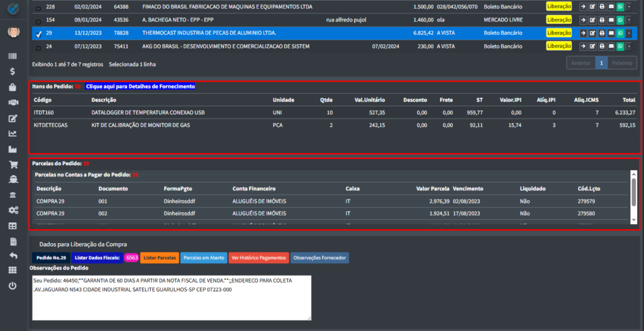Select the checkbox for order 228
Screen dimensions: 644x331
pyautogui.click(x=39, y=9)
